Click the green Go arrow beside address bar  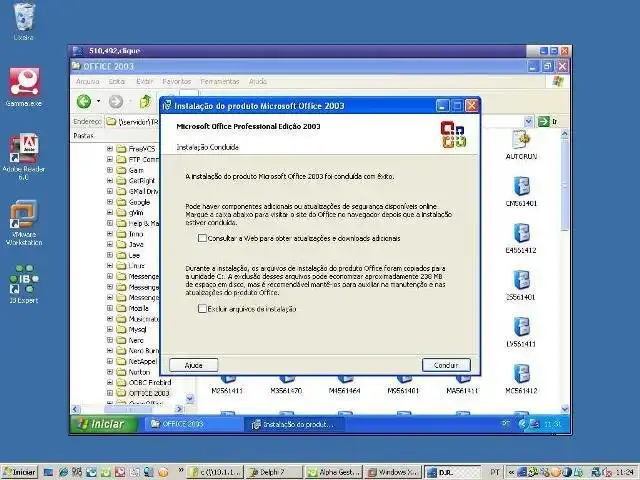pos(543,121)
